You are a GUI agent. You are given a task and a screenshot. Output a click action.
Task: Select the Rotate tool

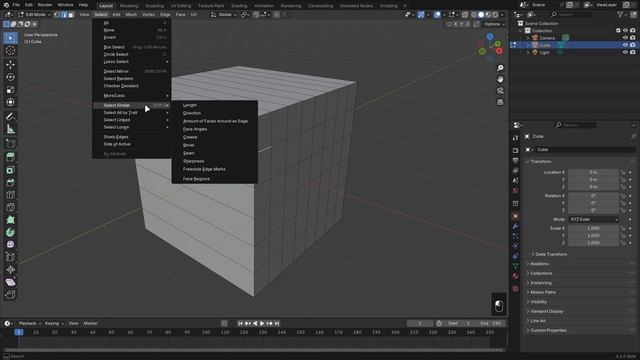10,77
